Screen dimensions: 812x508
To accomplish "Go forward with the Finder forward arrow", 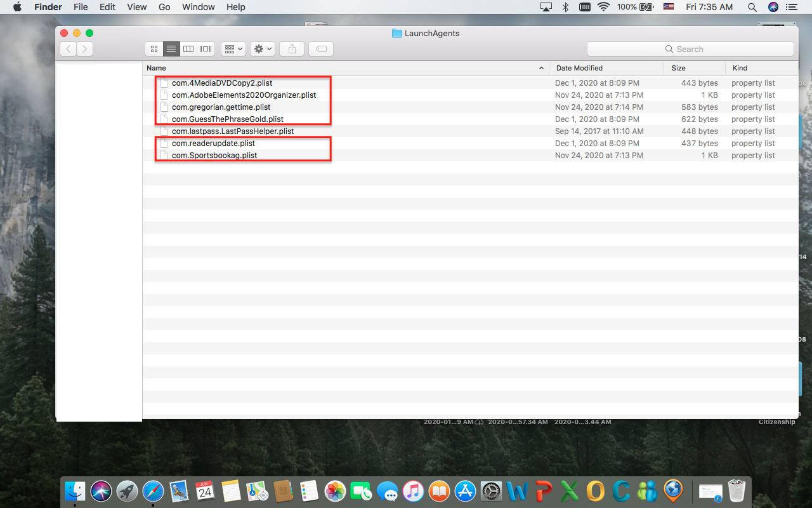I will click(x=85, y=49).
